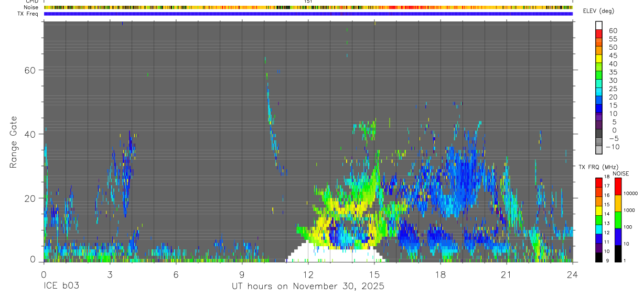Viewport: 644px width, 297px height.
Task: Select the cyan TX FRQ swatch above 12
Action: pos(599,229)
